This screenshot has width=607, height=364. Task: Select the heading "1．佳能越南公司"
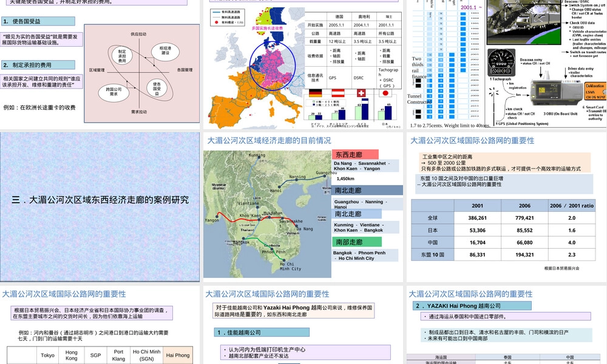point(262,332)
